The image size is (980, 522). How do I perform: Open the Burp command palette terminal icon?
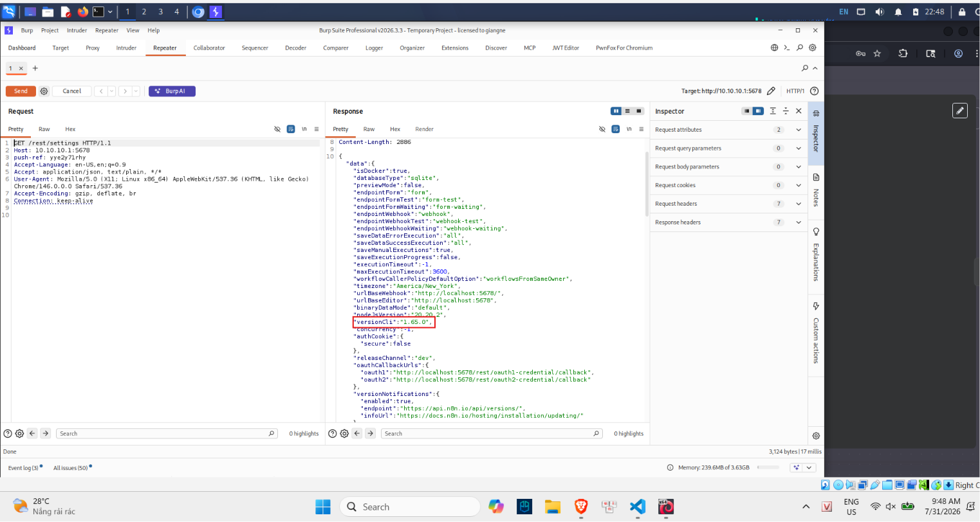click(x=787, y=48)
